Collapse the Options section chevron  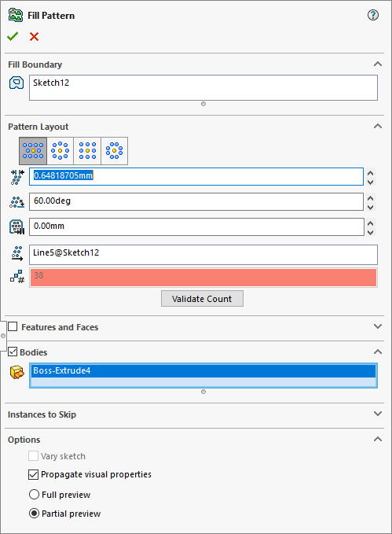click(x=378, y=439)
